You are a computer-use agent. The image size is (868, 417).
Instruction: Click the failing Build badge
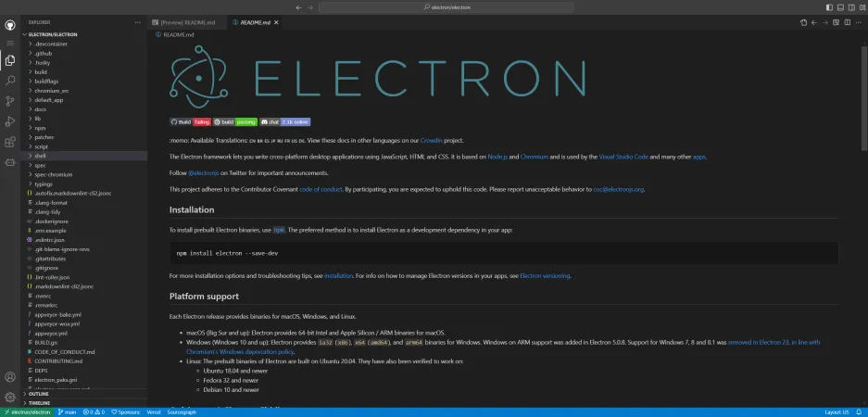tap(190, 121)
